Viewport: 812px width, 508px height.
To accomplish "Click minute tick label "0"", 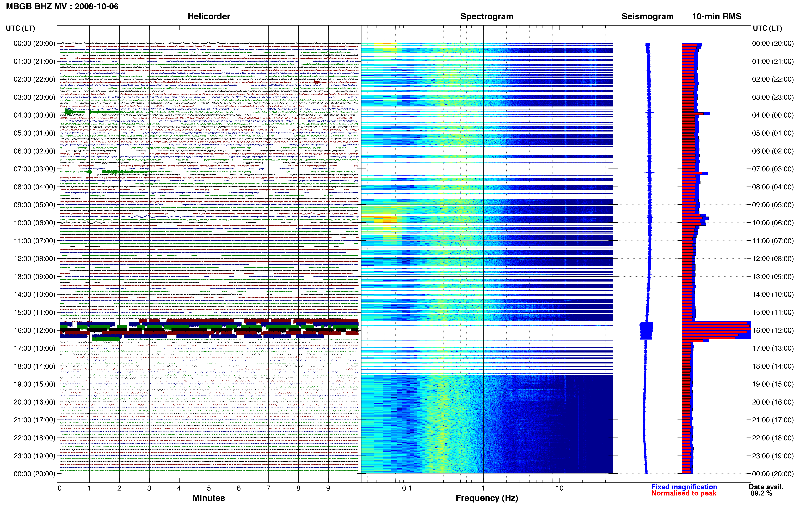I will pos(59,488).
